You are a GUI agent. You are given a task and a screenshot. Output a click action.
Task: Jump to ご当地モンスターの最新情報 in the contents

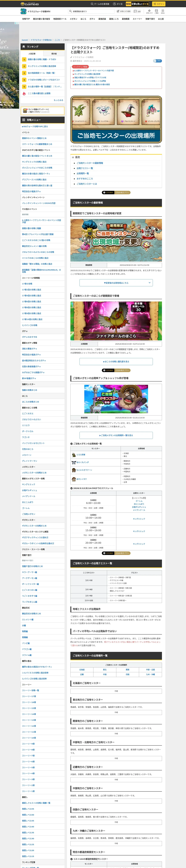90,163
